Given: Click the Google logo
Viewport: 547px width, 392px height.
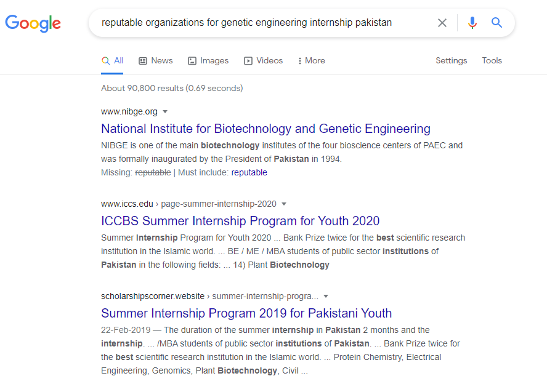Looking at the screenshot, I should pyautogui.click(x=33, y=23).
